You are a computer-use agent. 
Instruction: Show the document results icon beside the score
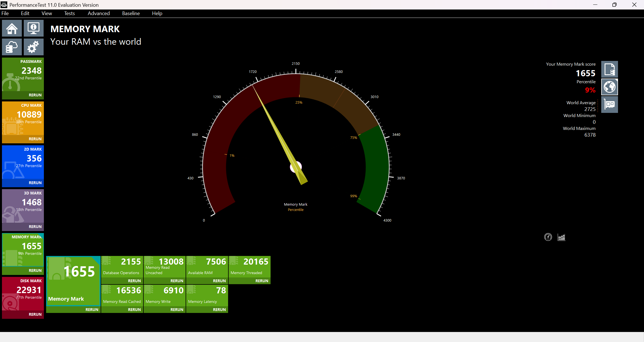point(609,69)
